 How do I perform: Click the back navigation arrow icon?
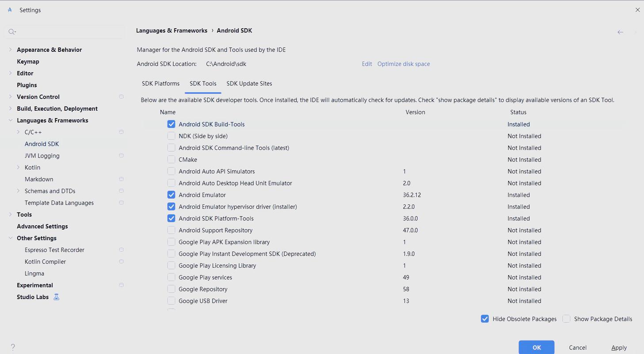(620, 32)
